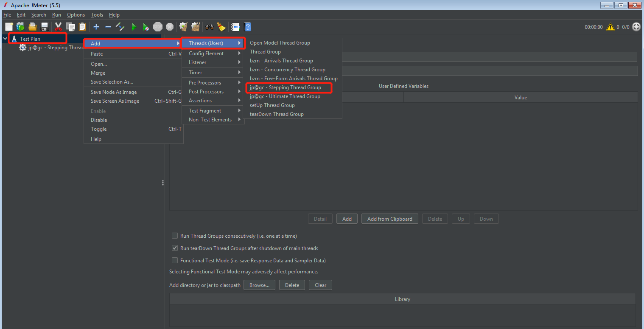The height and width of the screenshot is (329, 644).
Task: Click the Test Plan flask icon
Action: 14,39
